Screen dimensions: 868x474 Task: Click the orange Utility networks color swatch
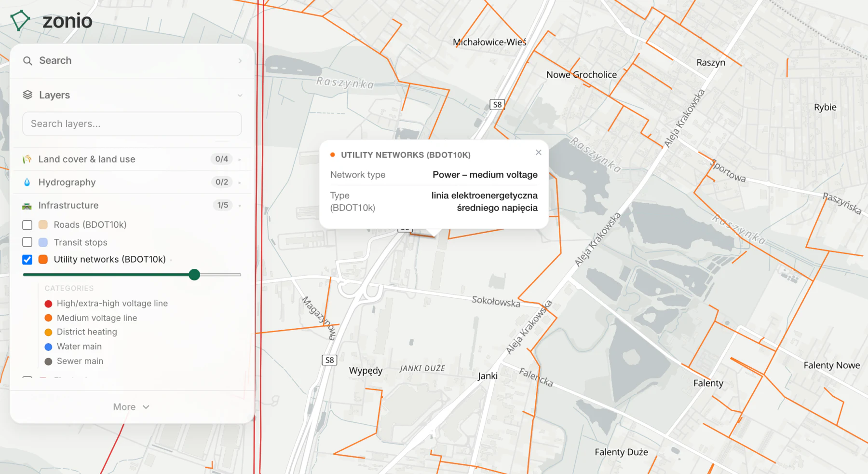click(43, 260)
